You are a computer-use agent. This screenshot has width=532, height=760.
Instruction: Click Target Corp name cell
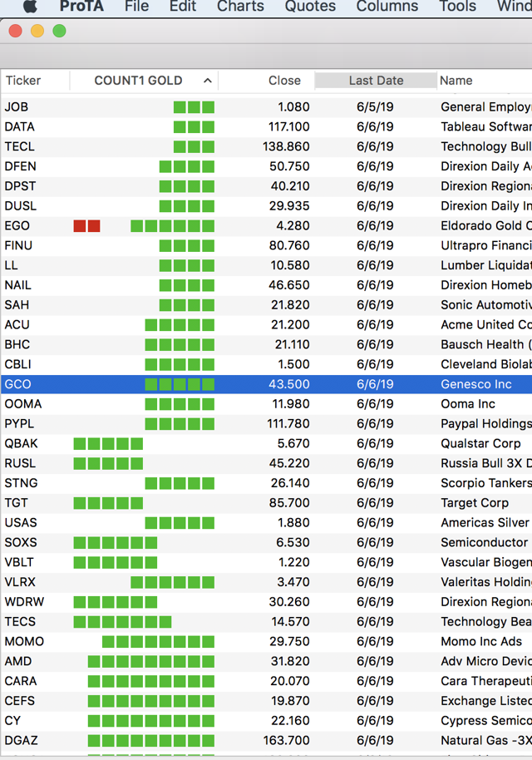point(475,503)
